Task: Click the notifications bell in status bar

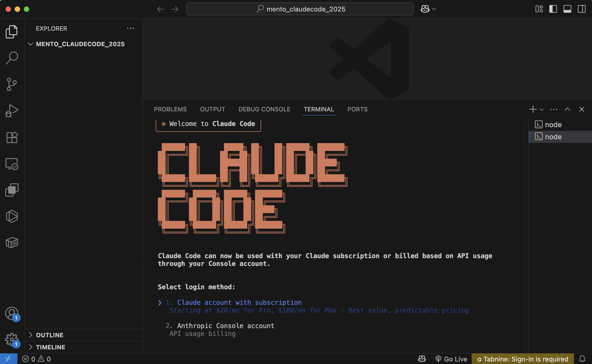Action: [x=582, y=359]
